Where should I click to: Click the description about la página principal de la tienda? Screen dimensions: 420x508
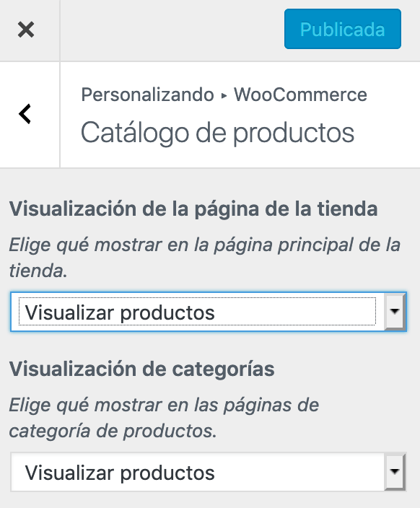click(205, 257)
